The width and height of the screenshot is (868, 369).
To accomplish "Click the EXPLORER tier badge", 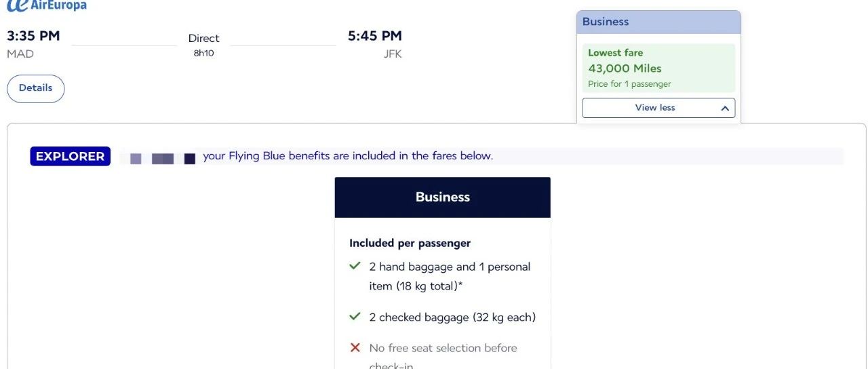I will pos(70,156).
